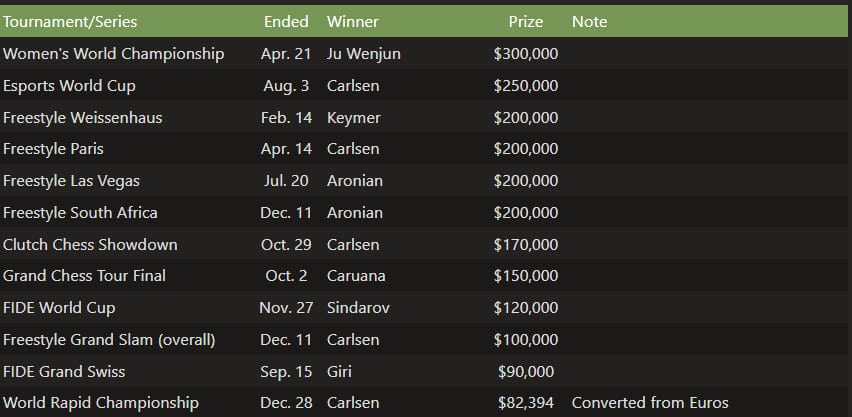Click the $300,000 prize cell

(526, 54)
